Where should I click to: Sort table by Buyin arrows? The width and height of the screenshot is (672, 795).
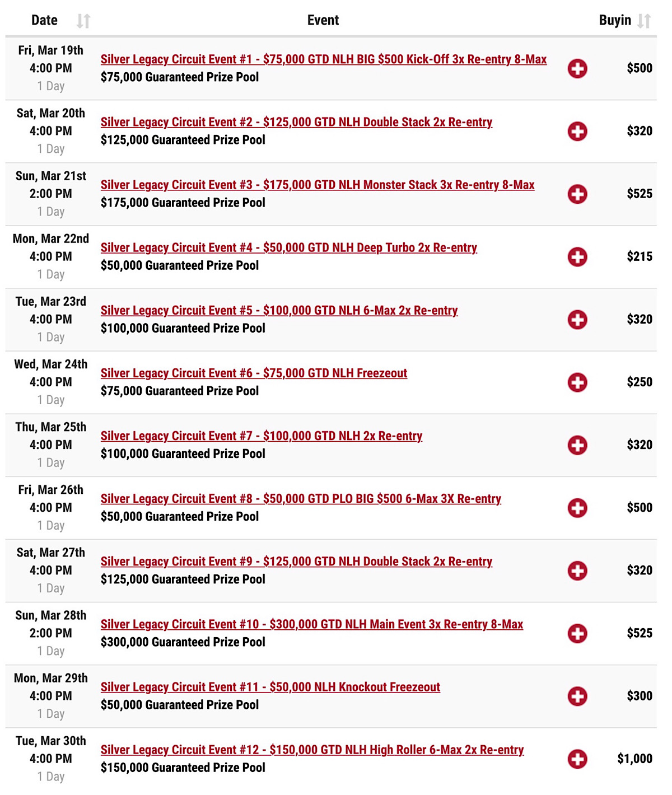644,21
